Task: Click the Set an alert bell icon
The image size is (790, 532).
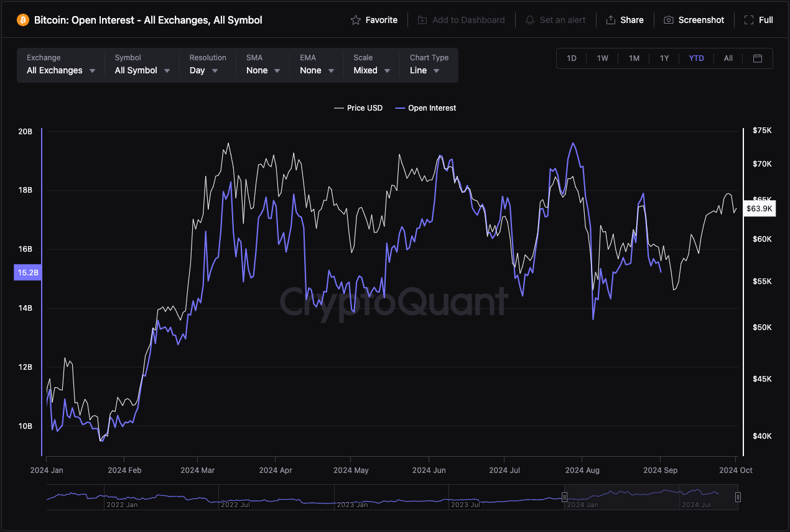Action: pos(530,20)
